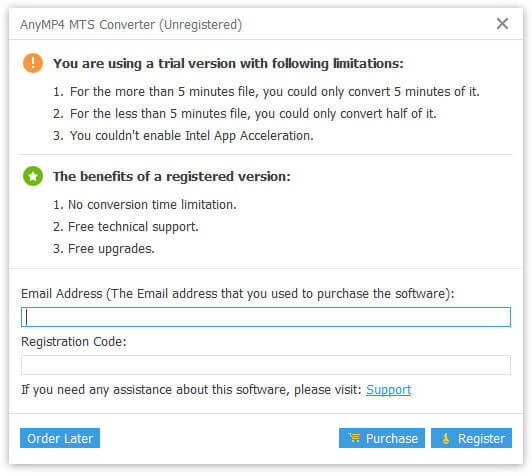Click into the Registration Code field

[x=266, y=365]
